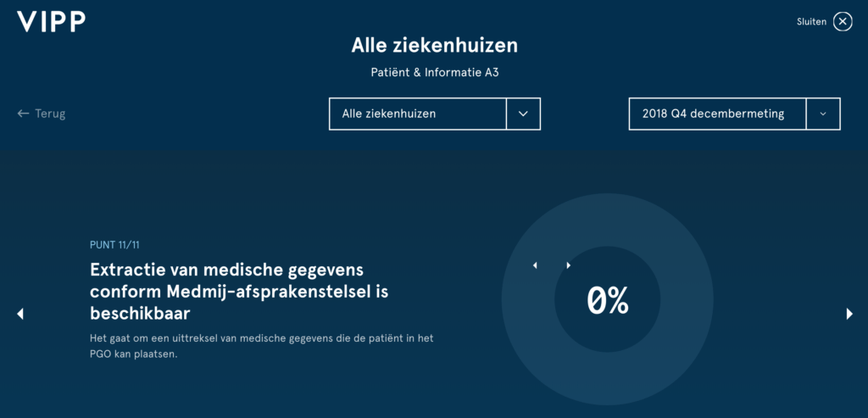The width and height of the screenshot is (868, 418).
Task: Click the Alle ziekenhuizen page title
Action: pos(435,46)
